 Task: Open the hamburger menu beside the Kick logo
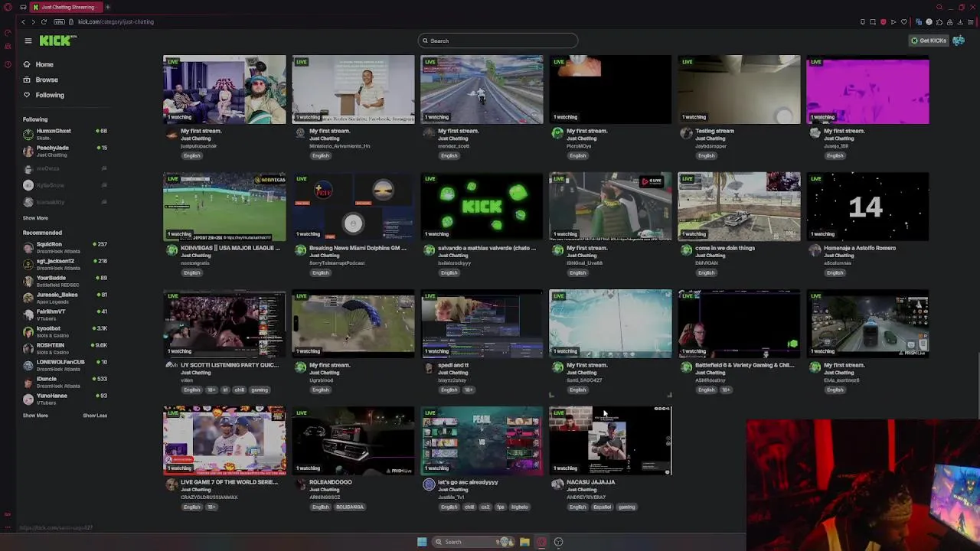click(x=28, y=41)
